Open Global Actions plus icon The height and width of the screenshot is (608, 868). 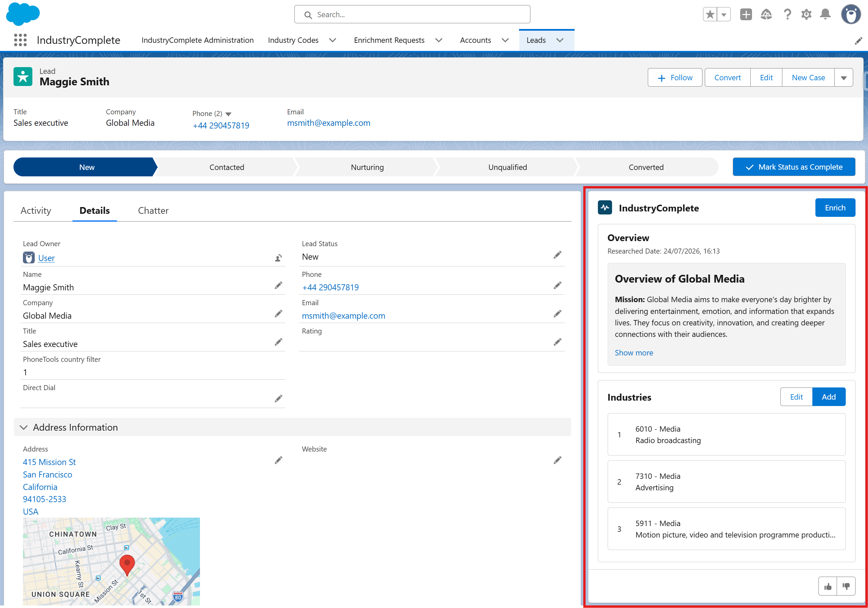pos(746,15)
